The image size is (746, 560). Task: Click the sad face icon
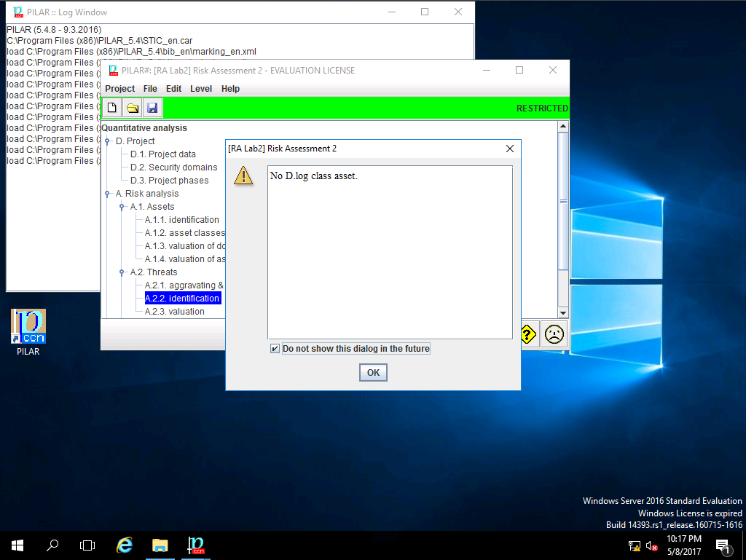(554, 334)
